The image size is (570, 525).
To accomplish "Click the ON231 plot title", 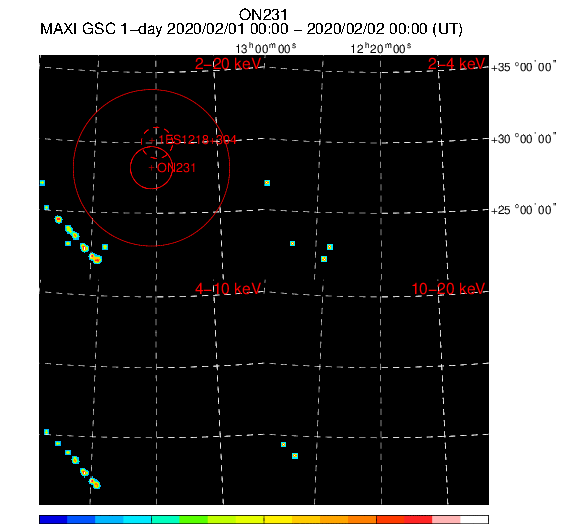I will click(263, 15).
